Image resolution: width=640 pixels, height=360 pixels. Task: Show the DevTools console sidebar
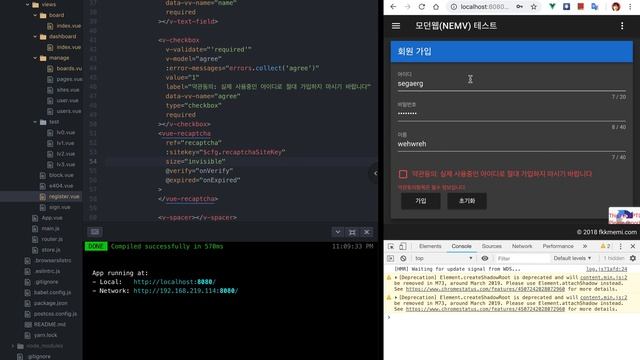[390, 258]
